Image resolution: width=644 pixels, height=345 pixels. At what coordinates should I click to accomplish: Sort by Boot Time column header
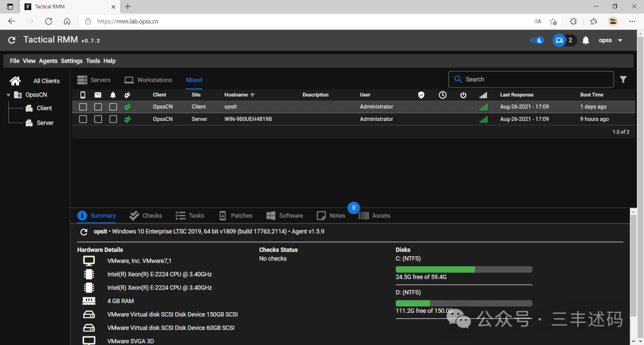[x=592, y=95]
